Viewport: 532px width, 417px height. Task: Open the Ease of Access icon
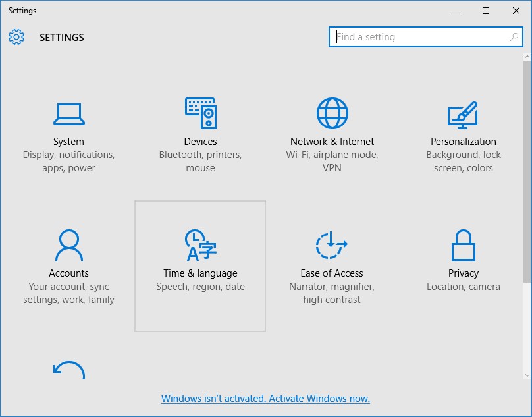pyautogui.click(x=331, y=245)
